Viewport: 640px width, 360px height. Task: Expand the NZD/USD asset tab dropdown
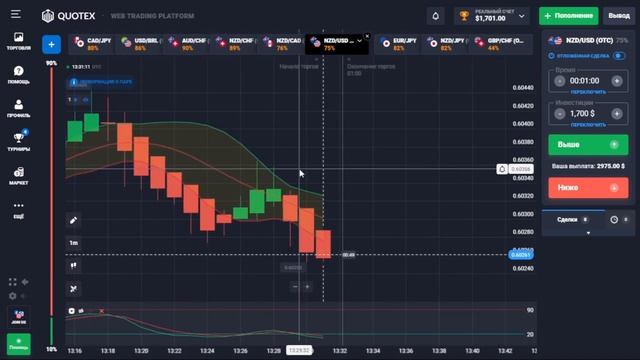point(360,41)
